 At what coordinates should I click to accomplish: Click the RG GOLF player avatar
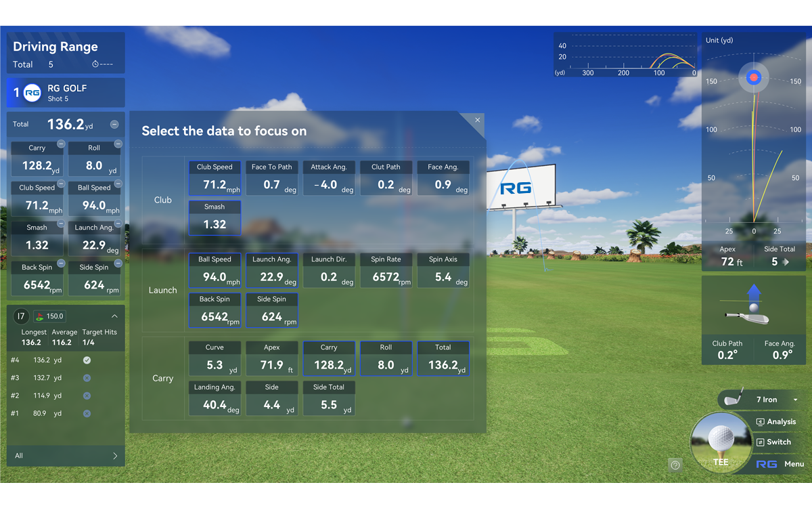(32, 93)
